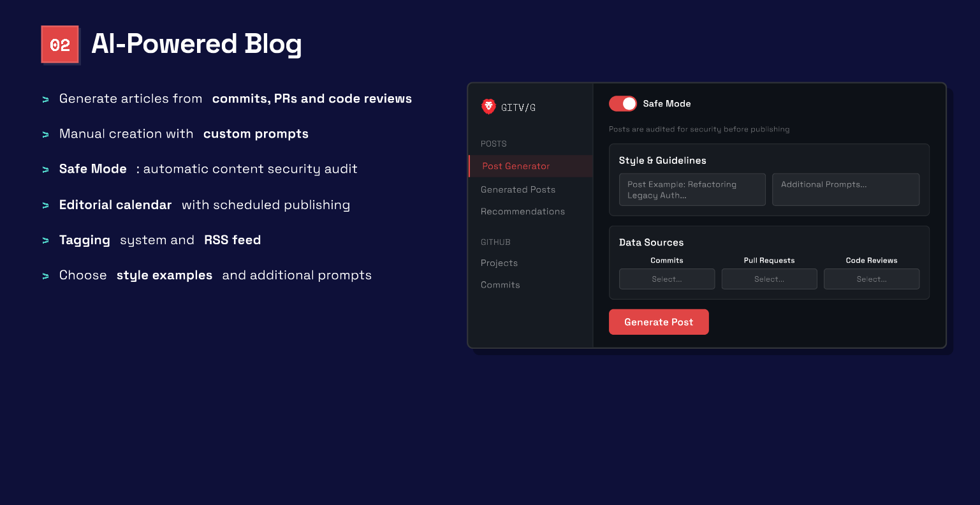
Task: Click the '02' numbered badge icon
Action: tap(60, 45)
